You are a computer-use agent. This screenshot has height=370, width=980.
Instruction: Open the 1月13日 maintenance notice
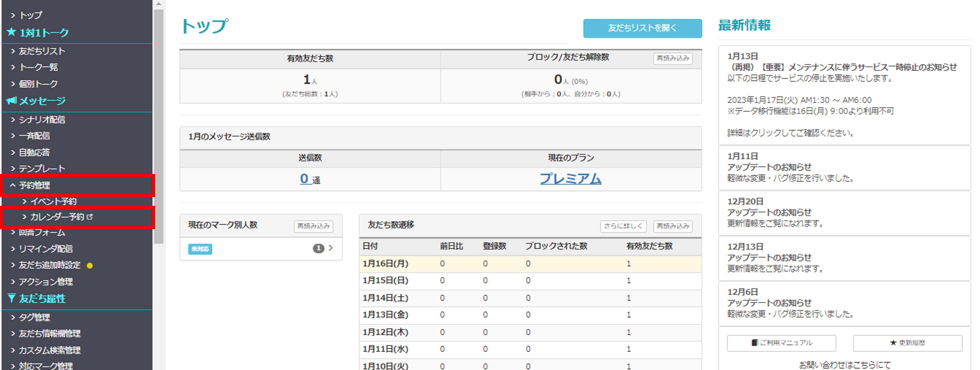[x=844, y=95]
